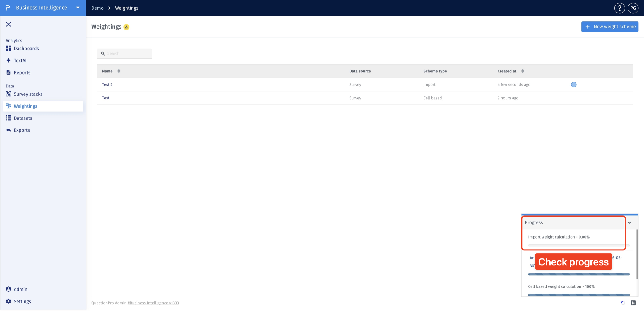The height and width of the screenshot is (311, 644).
Task: Click the Data source column header
Action: 360,71
